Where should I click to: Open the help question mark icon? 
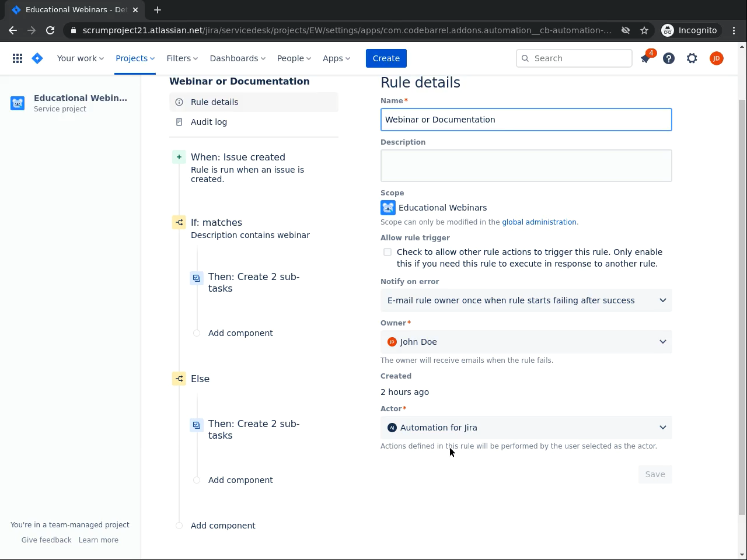click(x=669, y=58)
